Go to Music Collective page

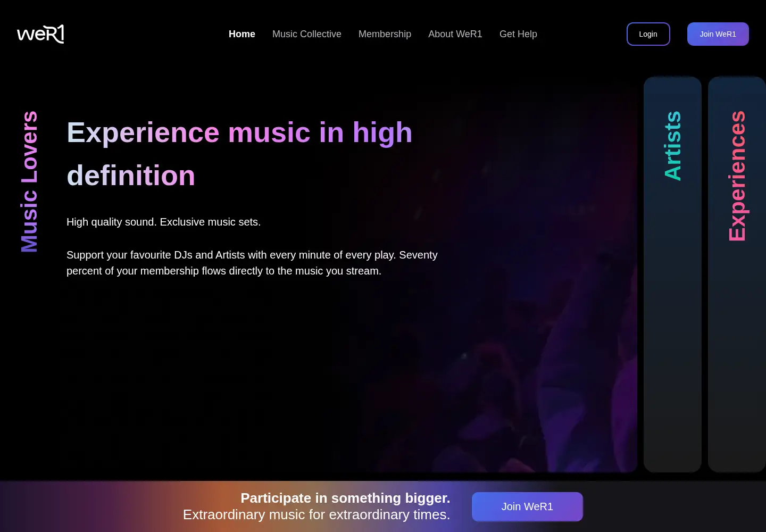click(307, 34)
